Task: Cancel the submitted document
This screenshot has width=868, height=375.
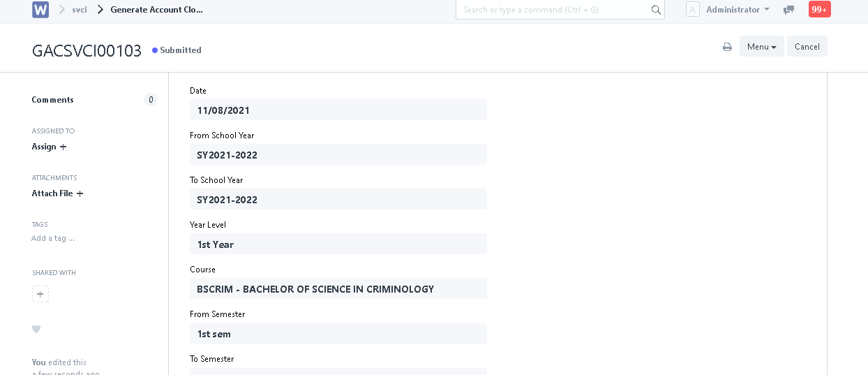Action: pyautogui.click(x=807, y=47)
